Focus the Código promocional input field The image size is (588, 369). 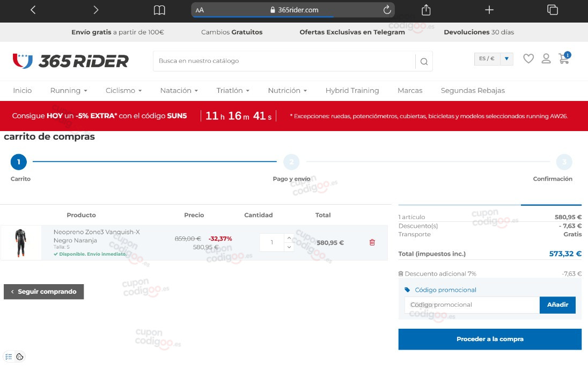(x=472, y=305)
